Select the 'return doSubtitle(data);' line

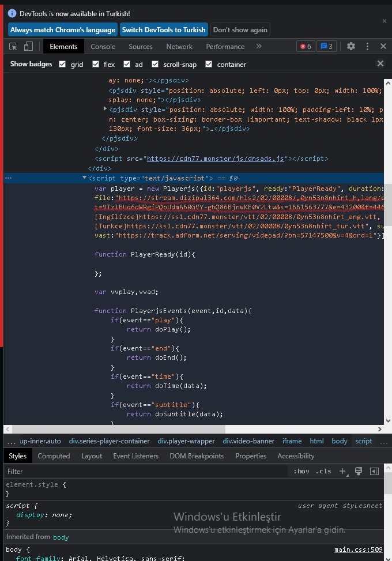point(175,415)
